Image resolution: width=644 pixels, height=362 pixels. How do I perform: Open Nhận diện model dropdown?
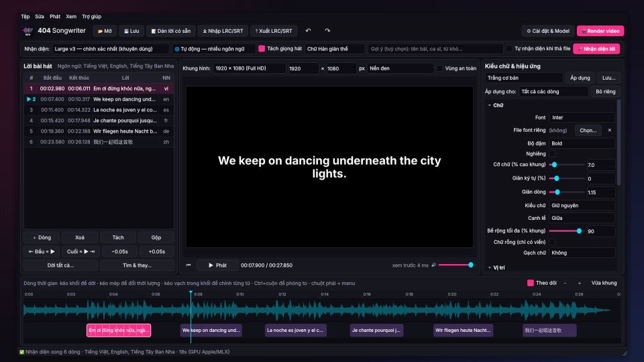click(x=111, y=49)
